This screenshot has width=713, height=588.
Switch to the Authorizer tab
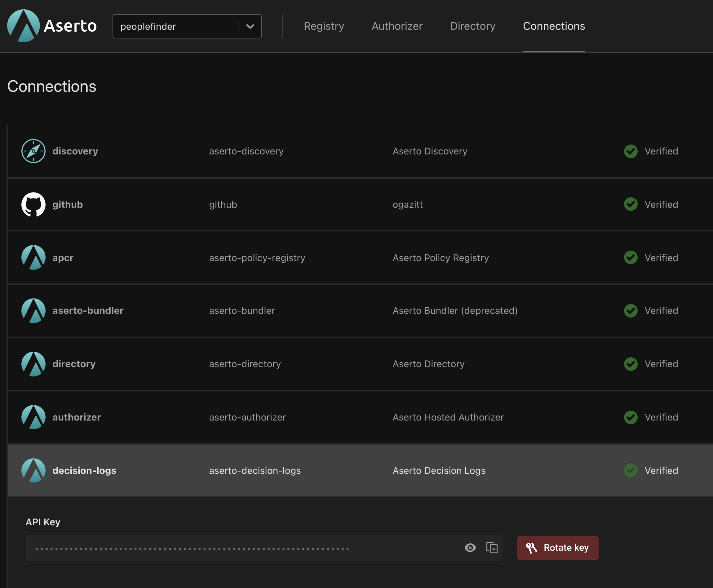coord(397,26)
